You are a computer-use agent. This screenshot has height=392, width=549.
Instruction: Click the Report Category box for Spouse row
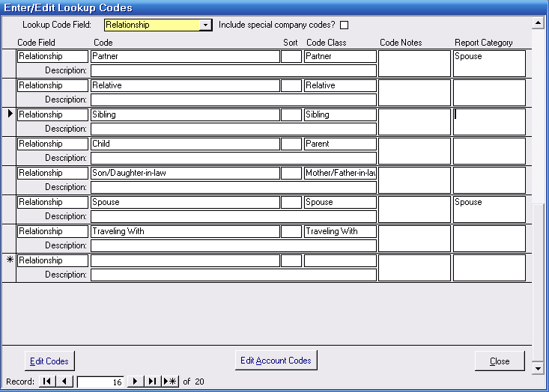[x=489, y=209]
